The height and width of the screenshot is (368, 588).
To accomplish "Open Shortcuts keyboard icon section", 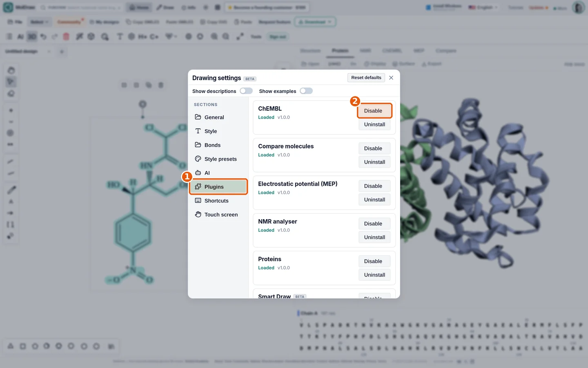I will (x=198, y=201).
